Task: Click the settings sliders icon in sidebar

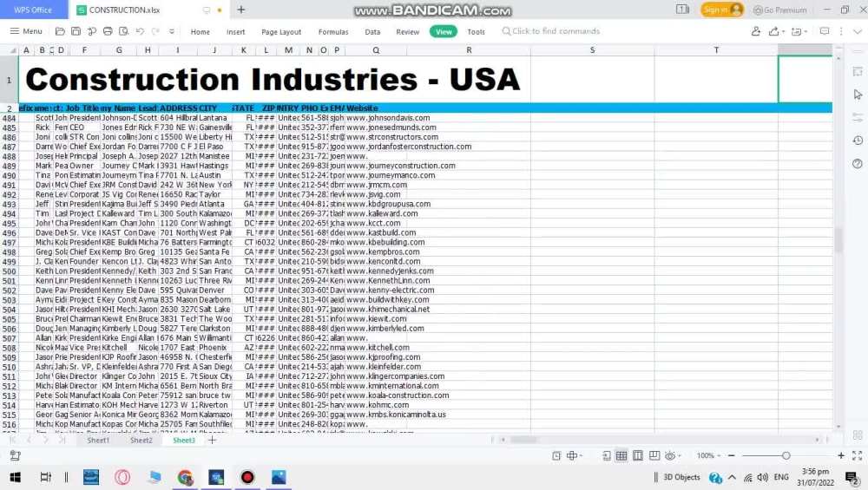Action: coord(858,117)
